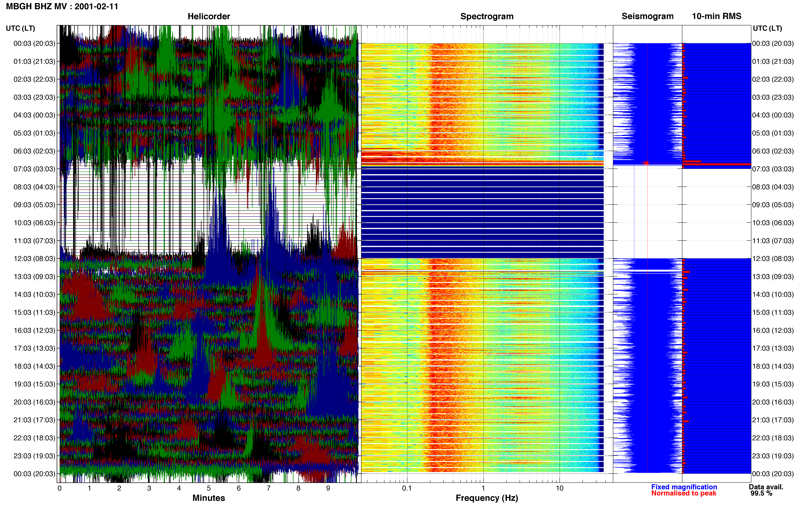
Task: Click left-axis time label 11:03 (07:03)
Action: (34, 241)
